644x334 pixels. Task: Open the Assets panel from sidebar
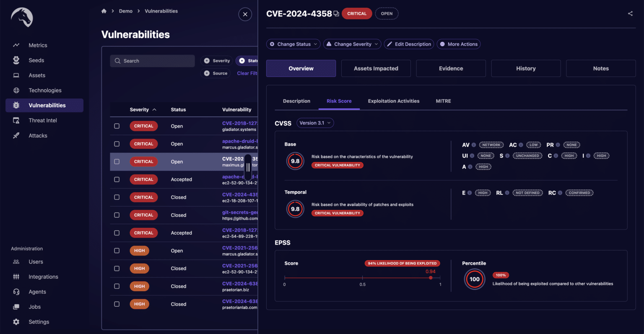click(16, 75)
